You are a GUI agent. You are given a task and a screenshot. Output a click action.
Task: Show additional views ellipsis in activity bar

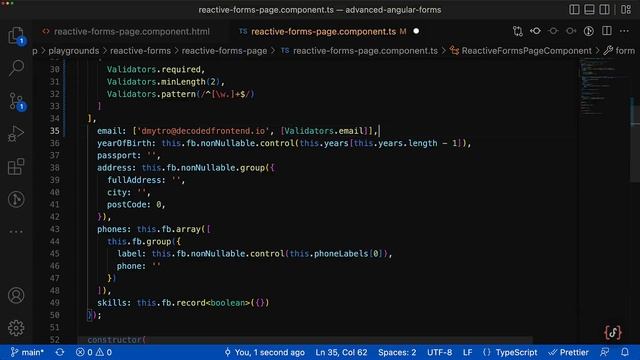16,232
